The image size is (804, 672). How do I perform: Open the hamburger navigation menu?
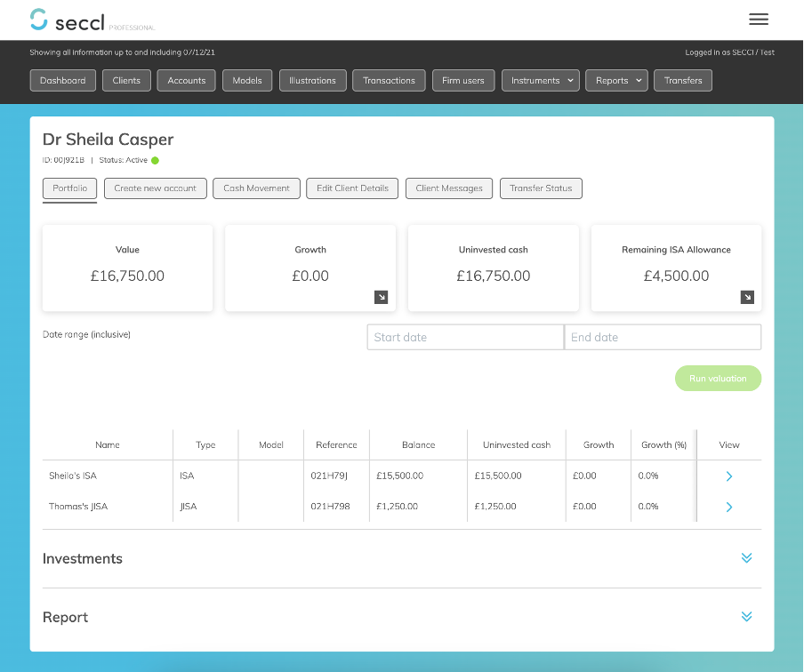(x=758, y=19)
